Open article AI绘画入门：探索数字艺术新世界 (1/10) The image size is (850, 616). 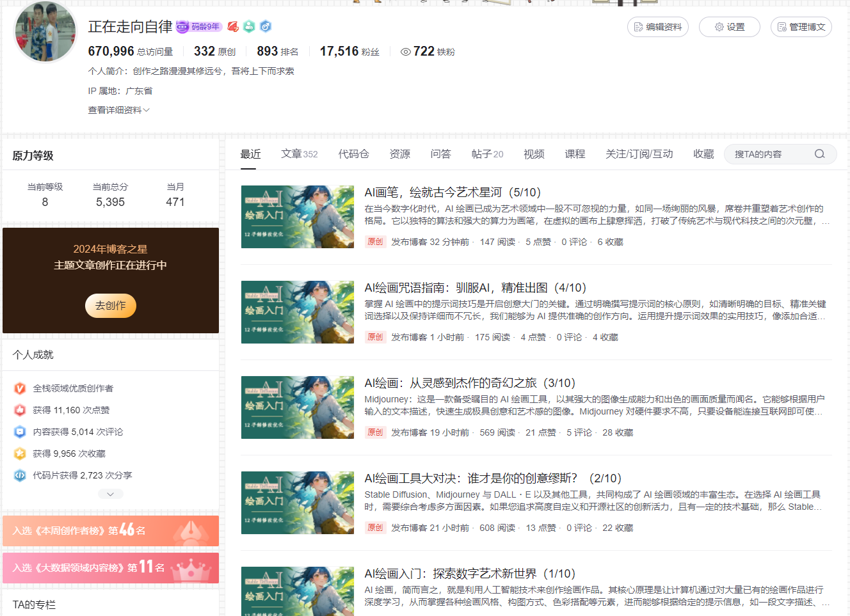(x=470, y=574)
